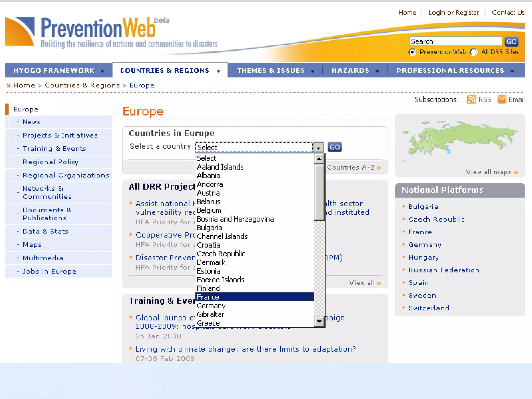The width and height of the screenshot is (532, 399).
Task: Open the Regional Policy sidebar link
Action: coord(50,162)
